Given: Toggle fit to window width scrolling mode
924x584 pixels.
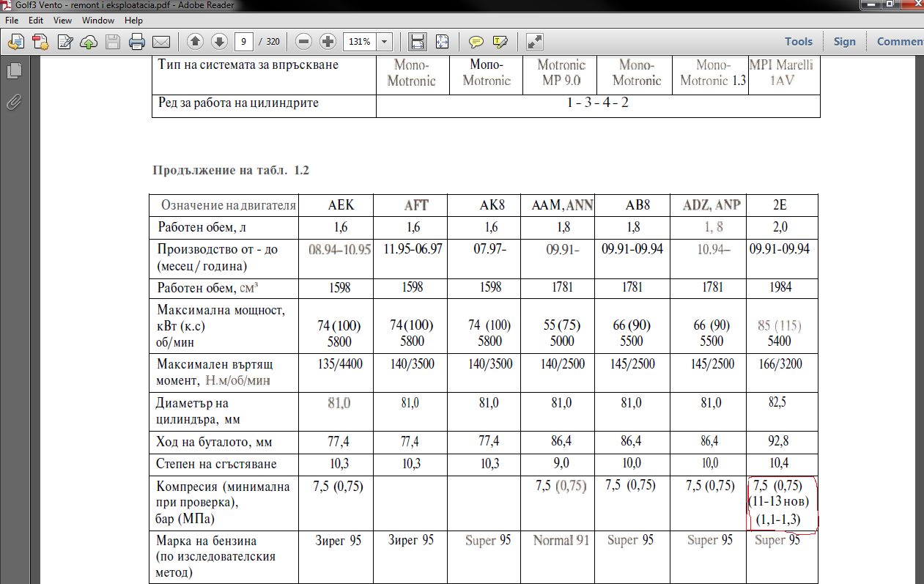Looking at the screenshot, I should click(x=418, y=42).
